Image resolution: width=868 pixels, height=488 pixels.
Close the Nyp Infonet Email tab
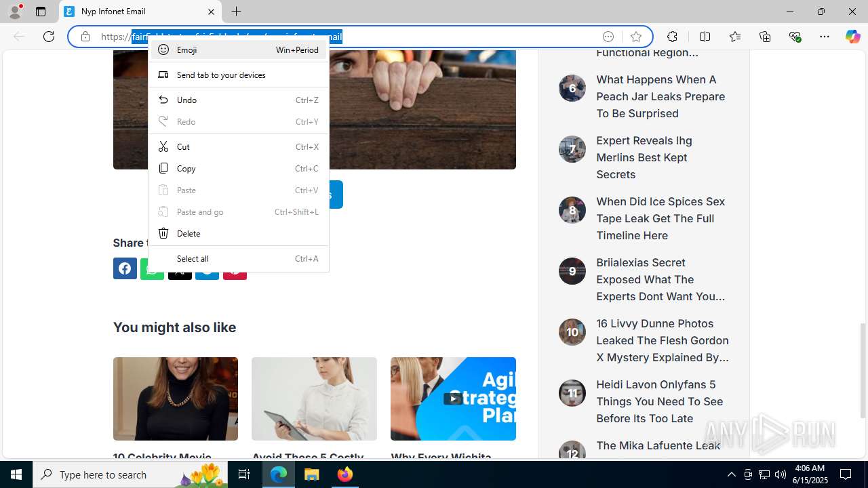click(x=211, y=12)
